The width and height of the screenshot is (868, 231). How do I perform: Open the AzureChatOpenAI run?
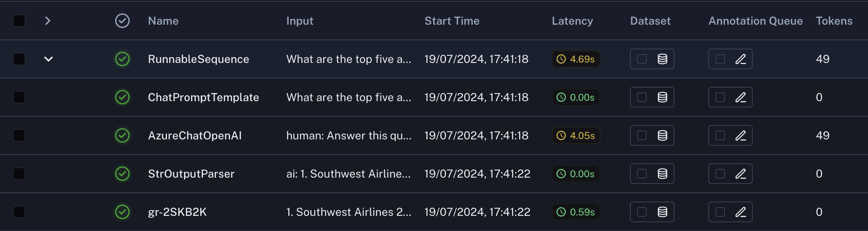coord(195,135)
